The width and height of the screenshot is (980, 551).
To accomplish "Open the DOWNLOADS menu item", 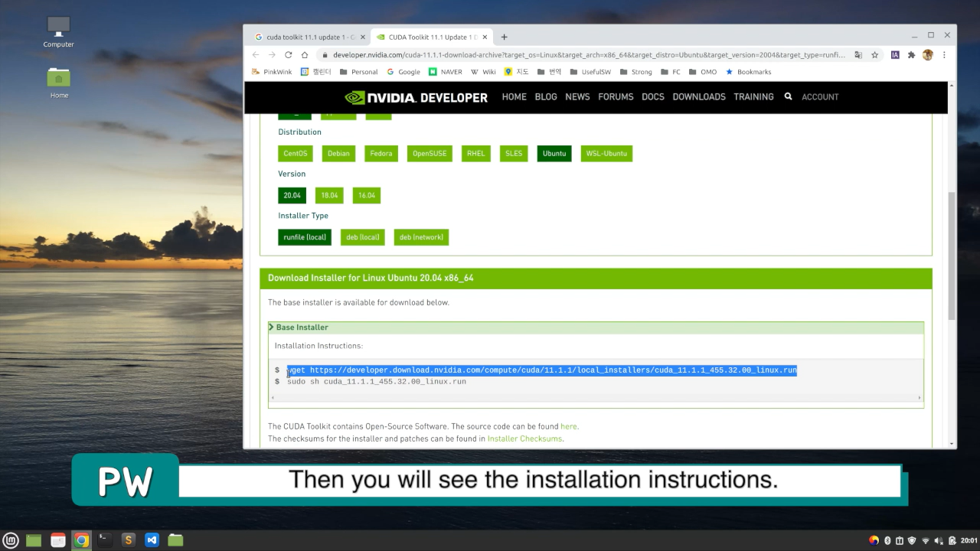I will point(699,97).
